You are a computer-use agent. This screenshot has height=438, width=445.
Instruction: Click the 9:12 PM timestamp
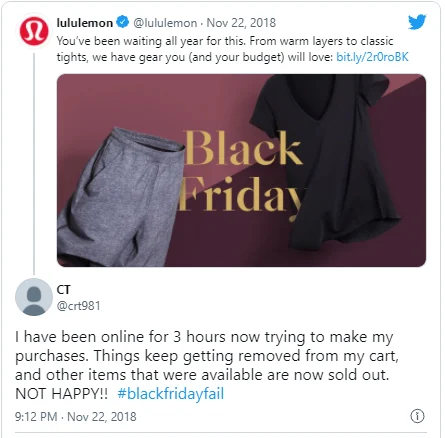[36, 416]
